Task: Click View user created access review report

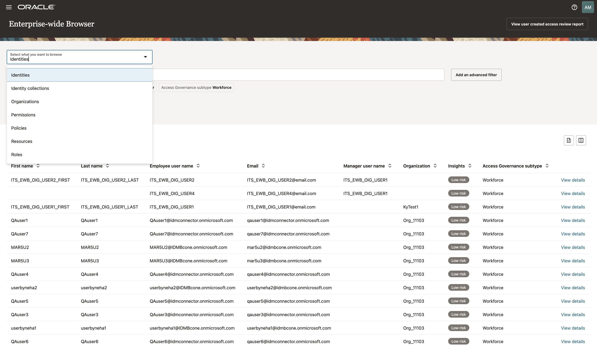Action: tap(547, 24)
